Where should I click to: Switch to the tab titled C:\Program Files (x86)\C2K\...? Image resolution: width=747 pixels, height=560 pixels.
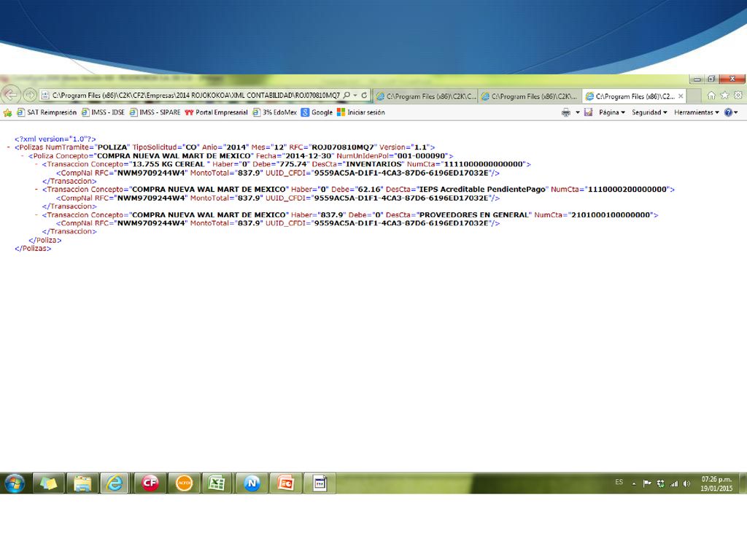click(530, 96)
